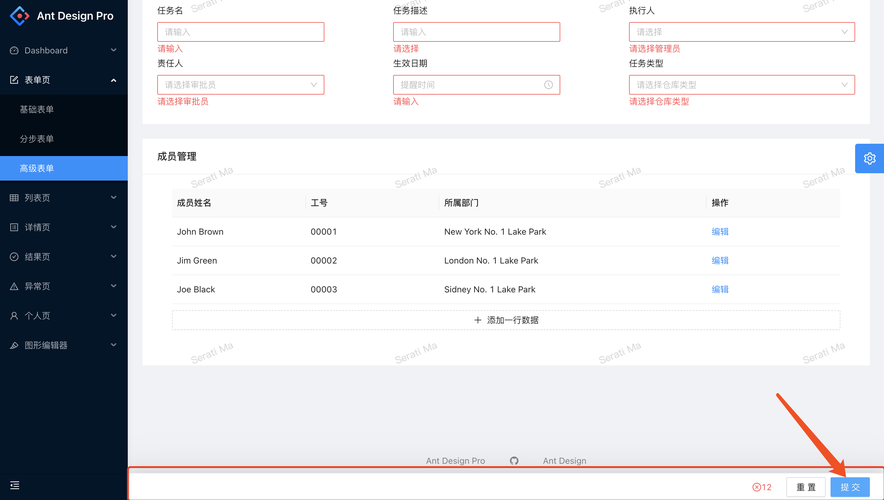Collapse the sidebar with the bottom menu-fold icon
Viewport: 884px width, 500px height.
click(x=15, y=485)
